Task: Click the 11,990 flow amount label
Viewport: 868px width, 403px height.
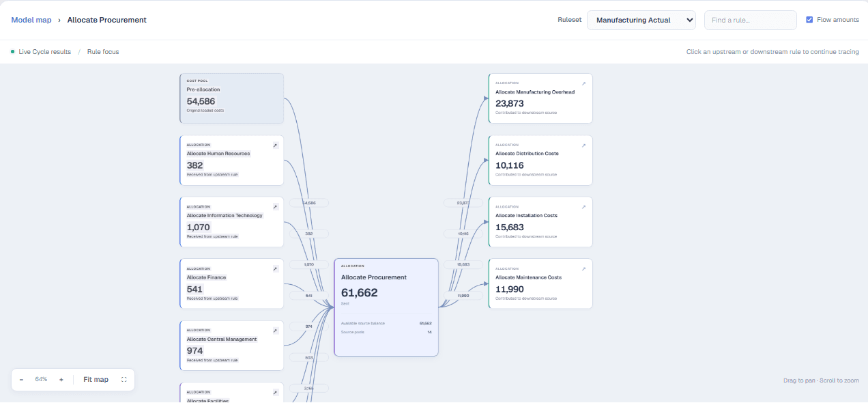Action: [x=463, y=296]
